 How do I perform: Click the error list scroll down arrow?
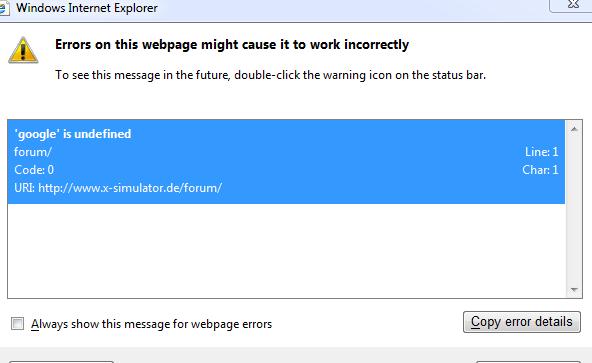tap(574, 290)
